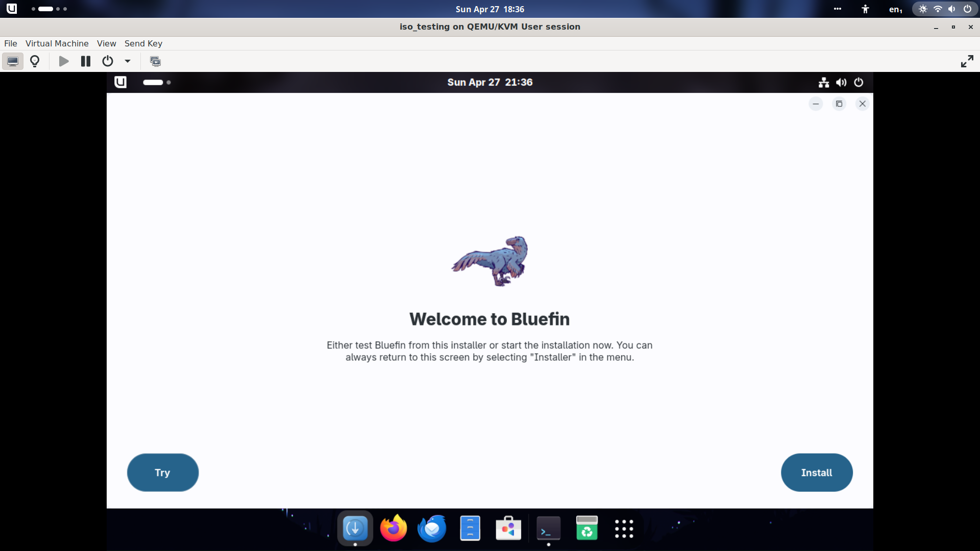The width and height of the screenshot is (980, 551).
Task: Open the manage VM snapshots icon
Action: [155, 61]
